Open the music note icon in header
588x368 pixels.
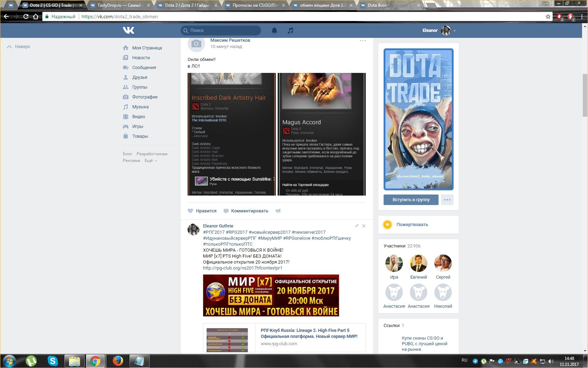290,30
